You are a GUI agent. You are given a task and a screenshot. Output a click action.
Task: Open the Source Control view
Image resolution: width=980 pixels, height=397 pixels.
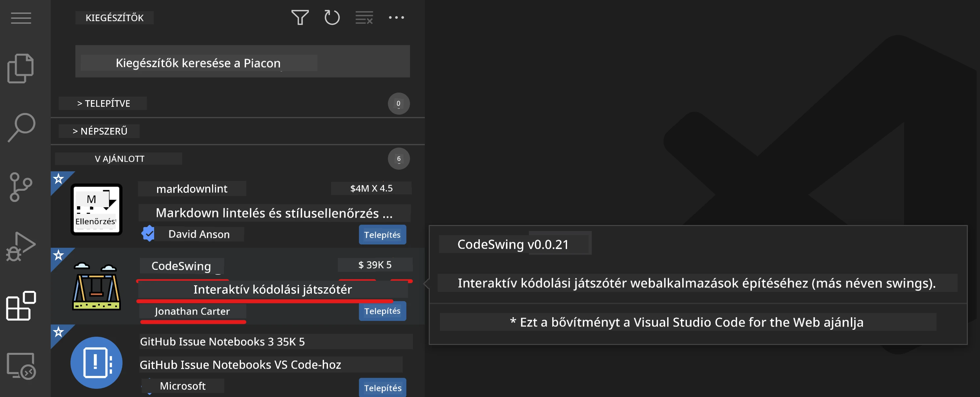[20, 186]
